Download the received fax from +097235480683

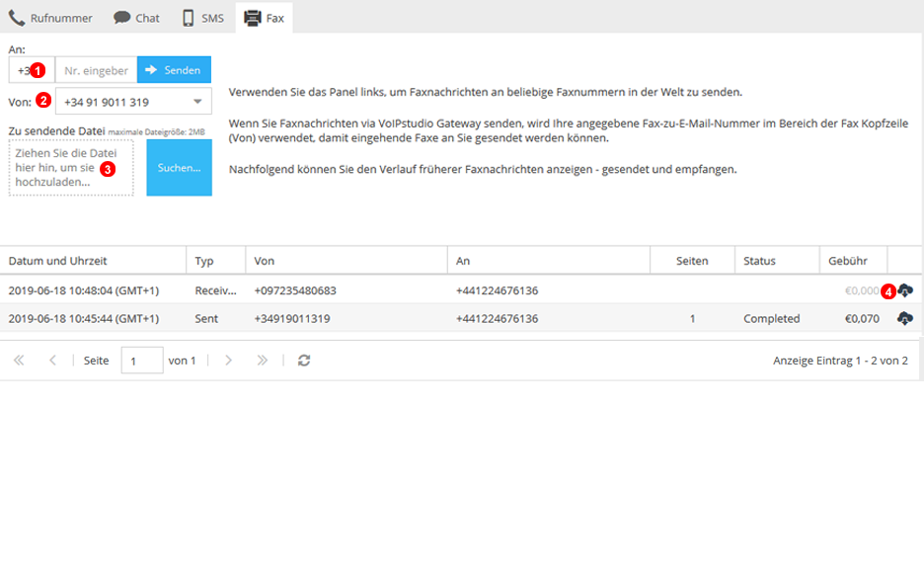pyautogui.click(x=904, y=290)
